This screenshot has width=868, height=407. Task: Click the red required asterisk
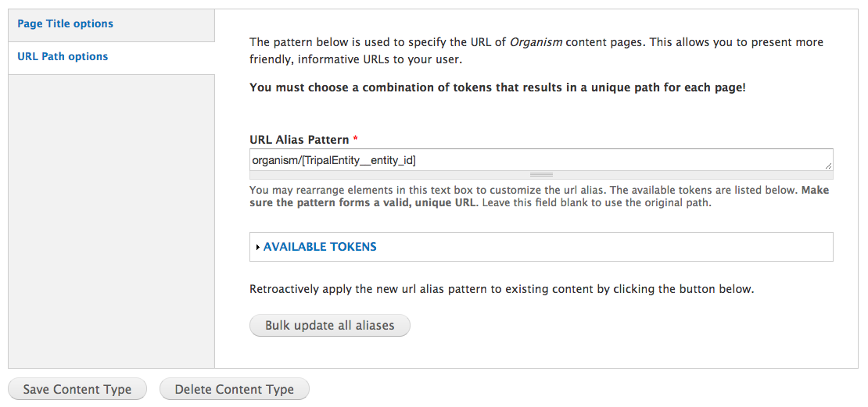tap(356, 140)
